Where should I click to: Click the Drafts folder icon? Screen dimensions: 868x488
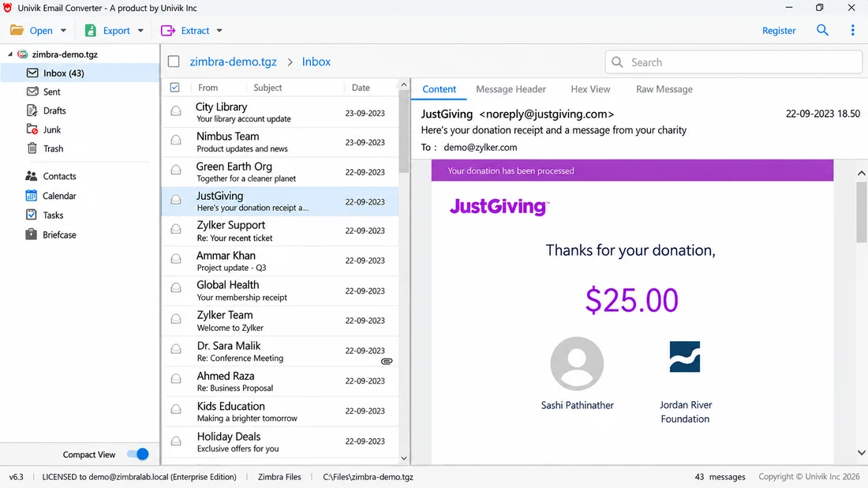32,111
